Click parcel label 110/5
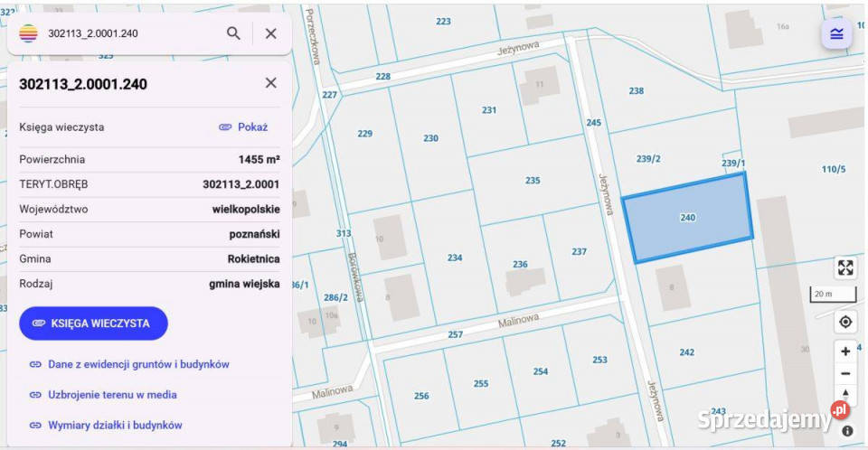 pos(834,169)
